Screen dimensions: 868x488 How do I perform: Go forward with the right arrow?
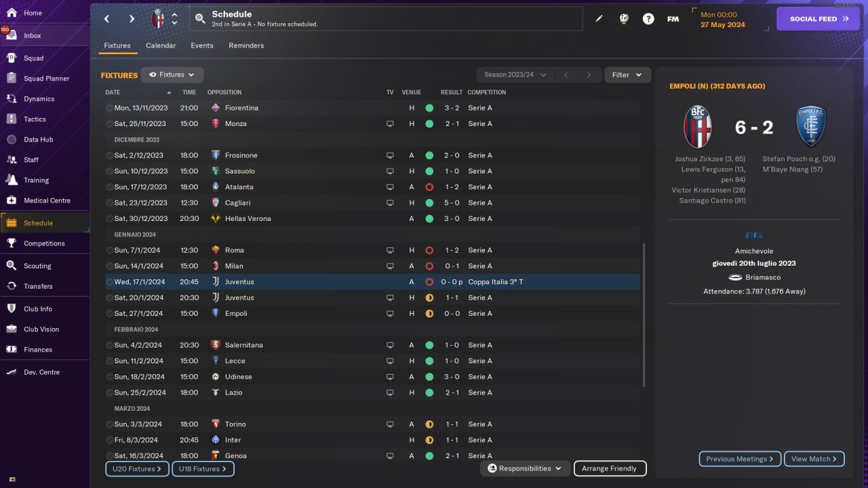coord(132,19)
